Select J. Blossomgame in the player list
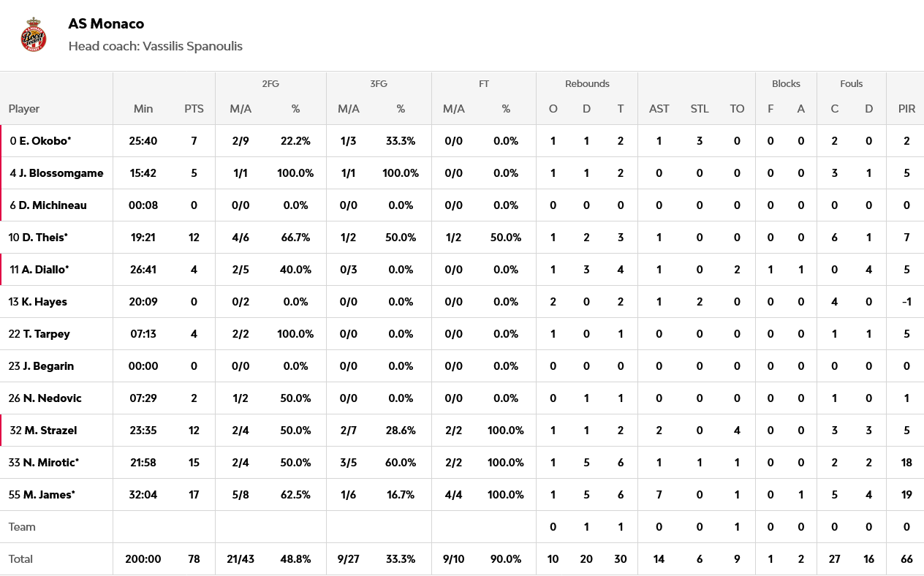The height and width of the screenshot is (576, 924). (x=61, y=173)
